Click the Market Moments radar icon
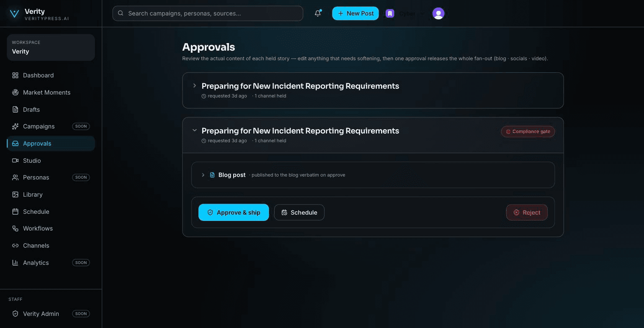Viewport: 644px width, 328px height. pos(15,92)
